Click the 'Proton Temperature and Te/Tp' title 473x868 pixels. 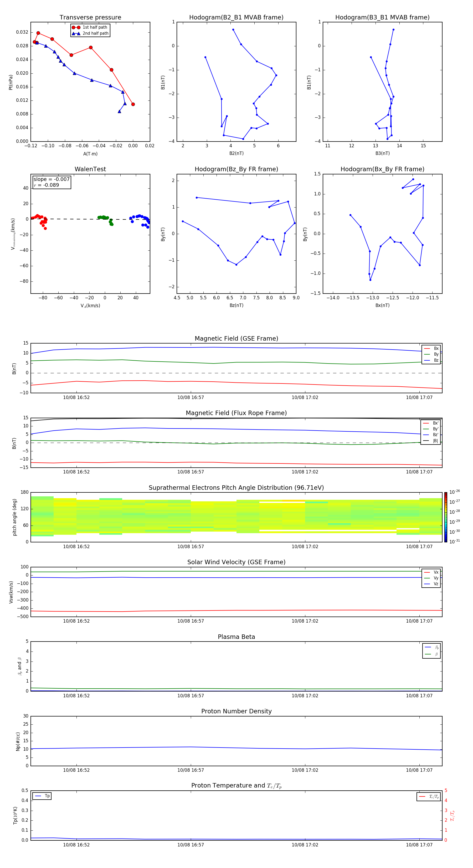tap(236, 786)
